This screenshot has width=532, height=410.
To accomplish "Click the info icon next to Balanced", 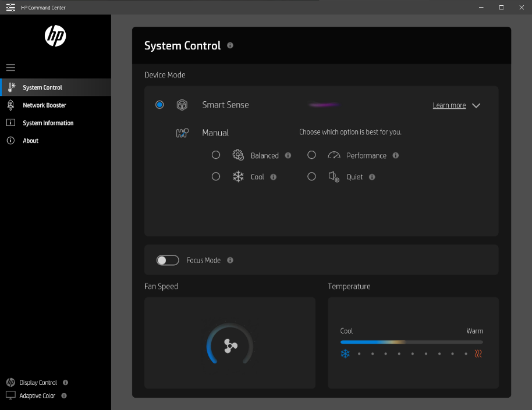I will pyautogui.click(x=288, y=155).
